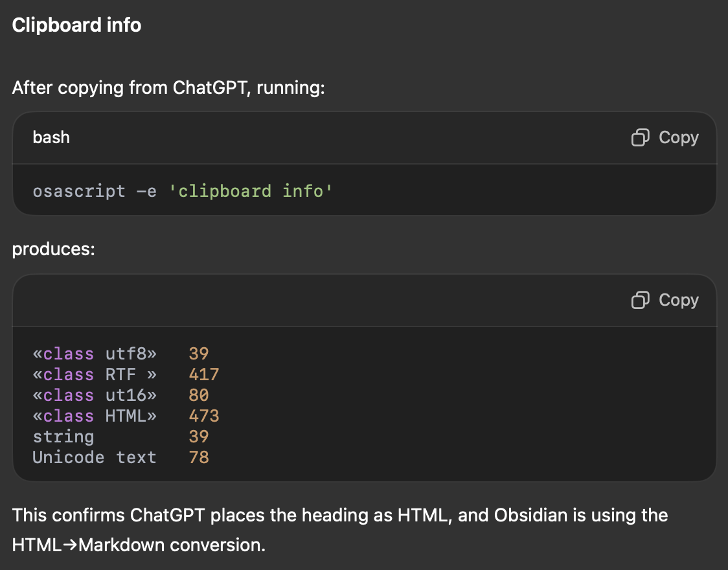Click the word produces: above the output
The image size is (728, 570).
53,249
